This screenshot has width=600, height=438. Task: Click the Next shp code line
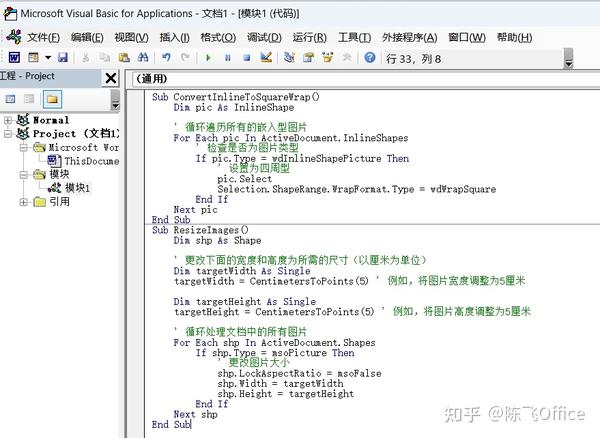(196, 415)
